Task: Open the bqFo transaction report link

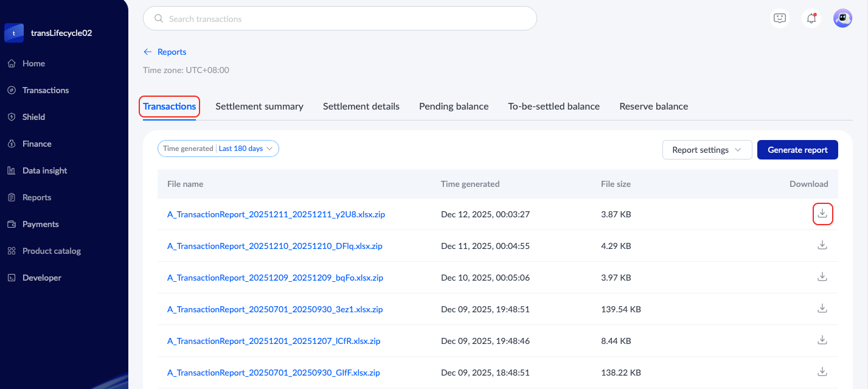Action: tap(275, 278)
